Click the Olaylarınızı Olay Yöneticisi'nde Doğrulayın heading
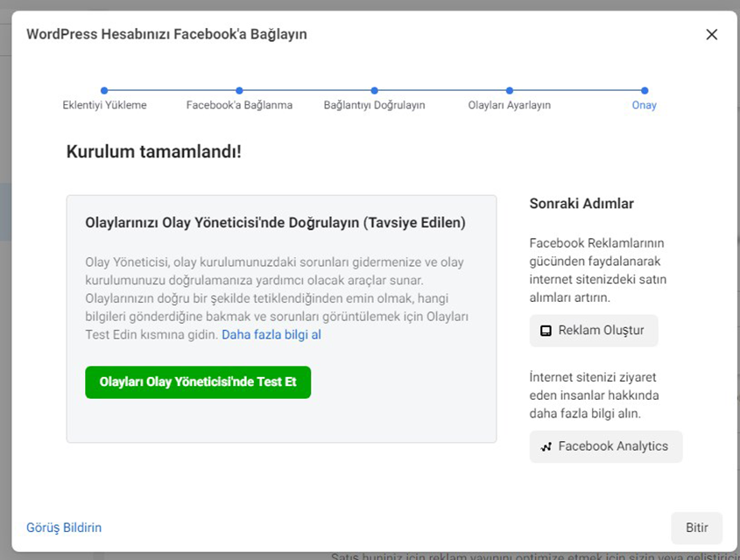Screen dimensions: 740x560 275,222
